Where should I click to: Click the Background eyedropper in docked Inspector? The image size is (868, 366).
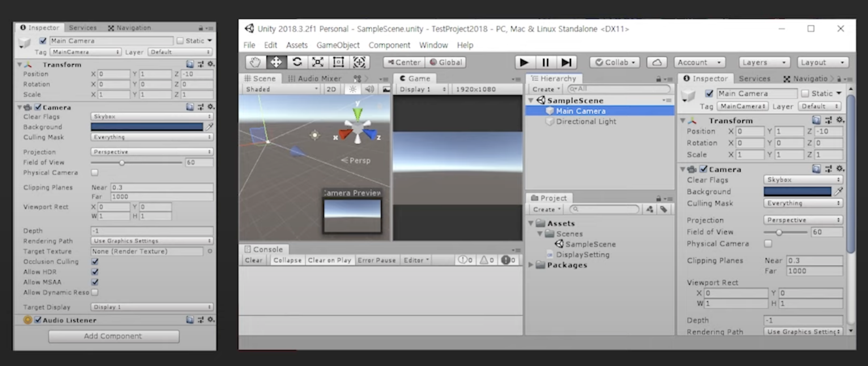tap(839, 191)
